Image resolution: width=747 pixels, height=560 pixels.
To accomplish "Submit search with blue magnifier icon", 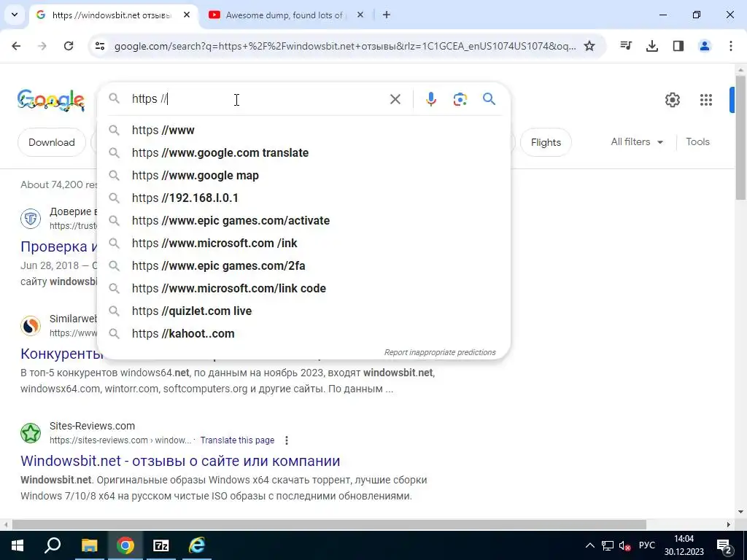I will pyautogui.click(x=489, y=99).
